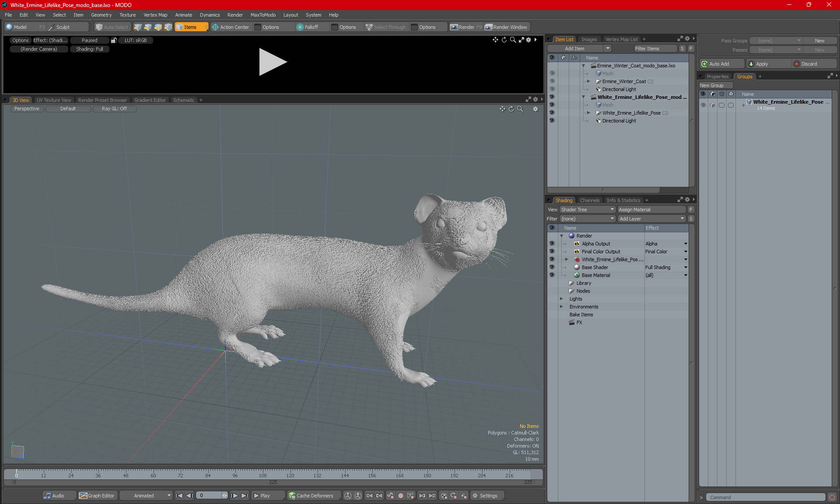
Task: Click the 3D viewport pan icon
Action: point(502,109)
